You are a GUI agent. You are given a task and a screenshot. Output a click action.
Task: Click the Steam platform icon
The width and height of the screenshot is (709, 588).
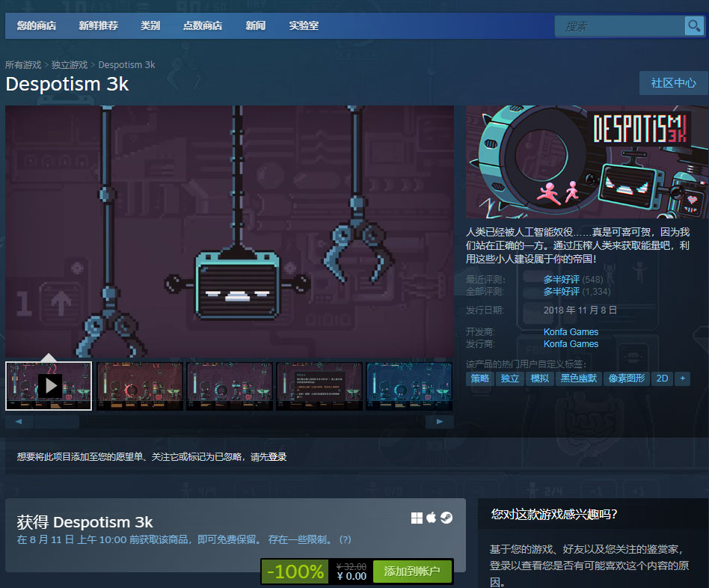[x=446, y=518]
